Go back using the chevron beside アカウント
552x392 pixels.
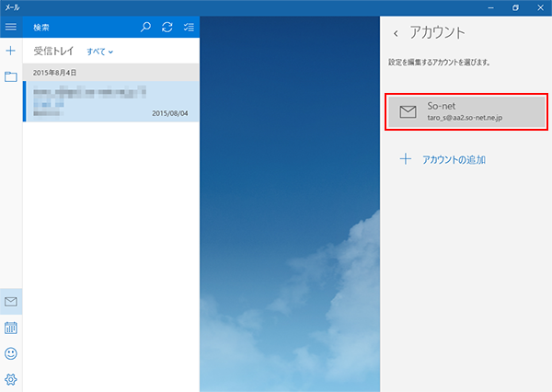397,33
